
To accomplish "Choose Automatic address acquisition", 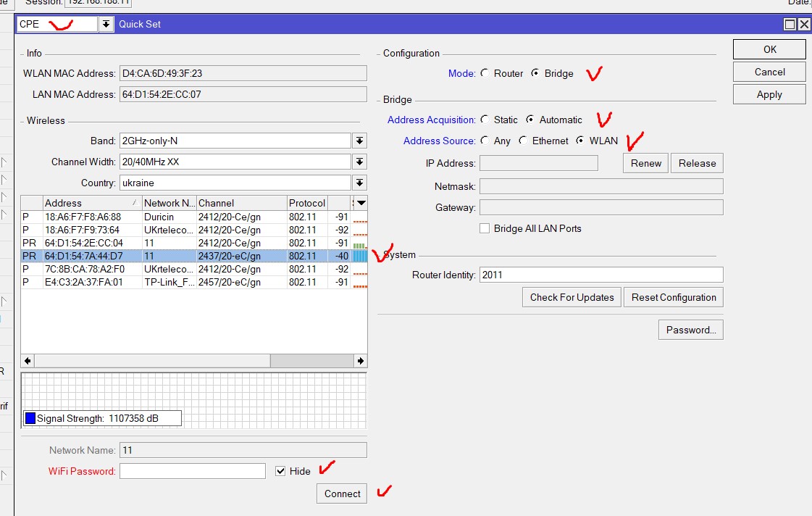I will [530, 120].
